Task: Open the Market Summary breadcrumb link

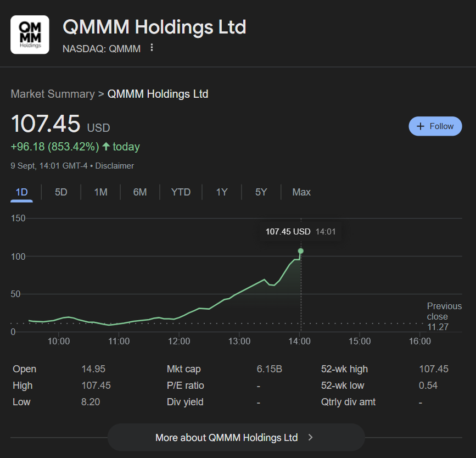Action: pyautogui.click(x=53, y=94)
